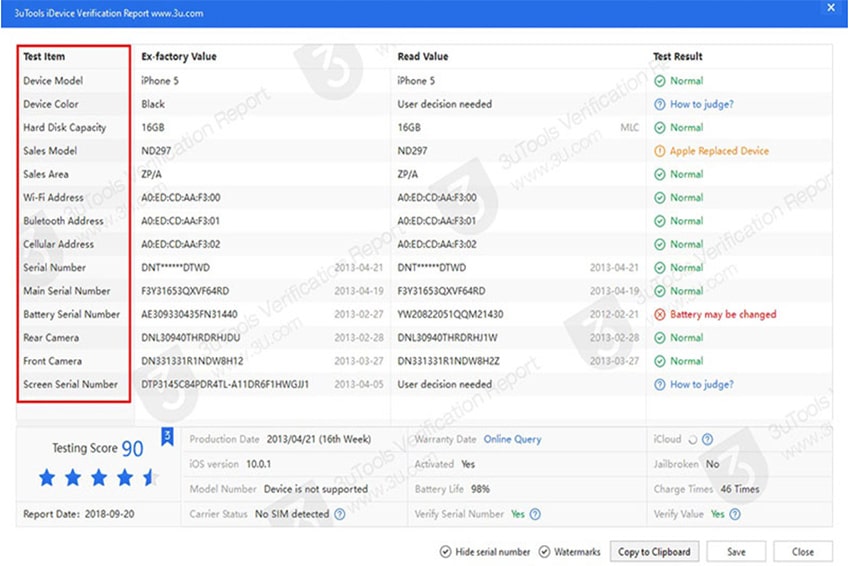Click the Battery Life 98% value

(480, 489)
